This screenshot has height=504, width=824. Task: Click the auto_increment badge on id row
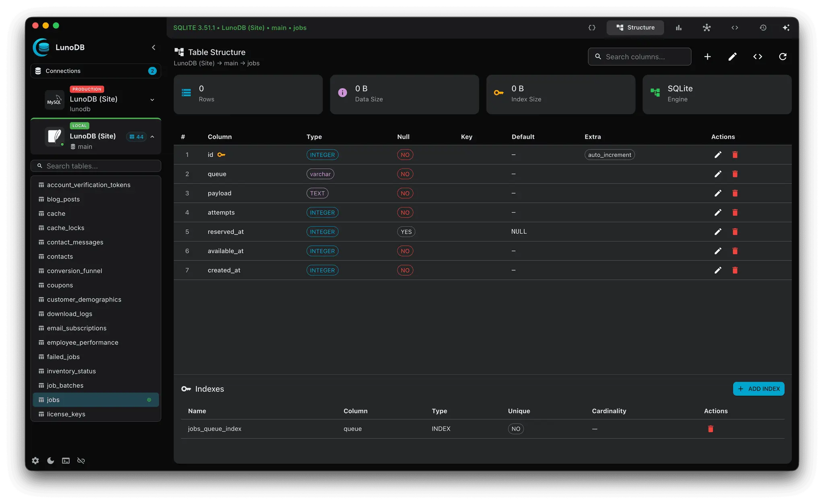tap(610, 155)
